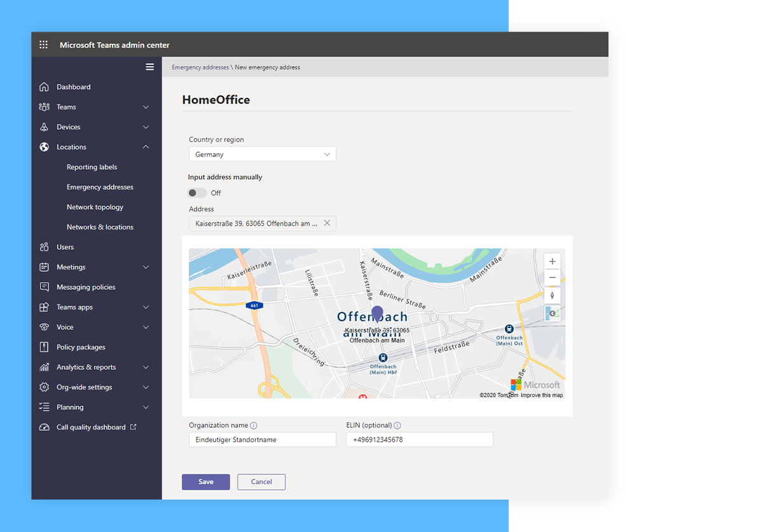Image resolution: width=763 pixels, height=532 pixels.
Task: Click the Teams people icon
Action: 44,107
